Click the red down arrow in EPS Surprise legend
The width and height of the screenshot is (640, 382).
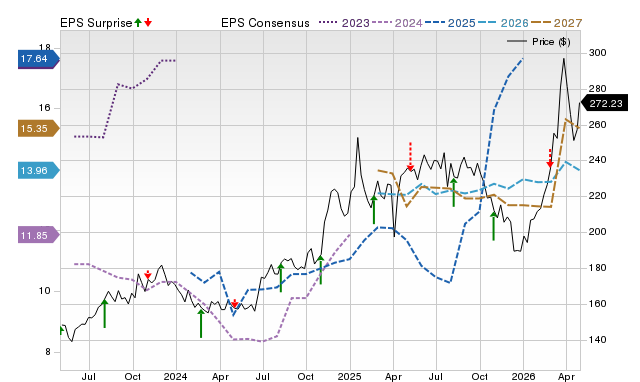tap(148, 22)
